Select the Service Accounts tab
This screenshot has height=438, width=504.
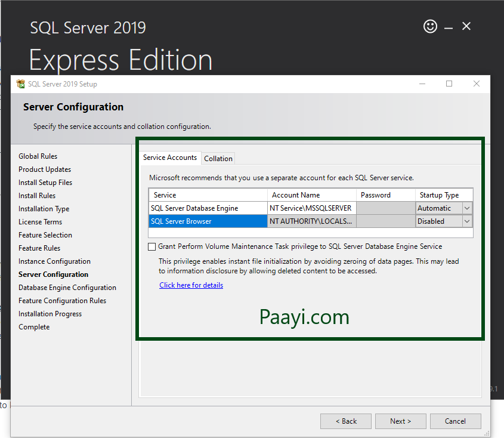170,158
